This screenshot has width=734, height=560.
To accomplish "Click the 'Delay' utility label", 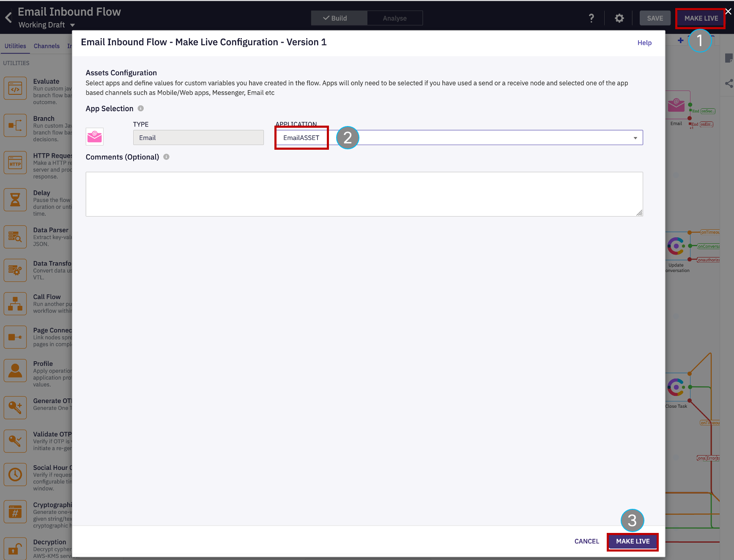I will click(x=41, y=193).
